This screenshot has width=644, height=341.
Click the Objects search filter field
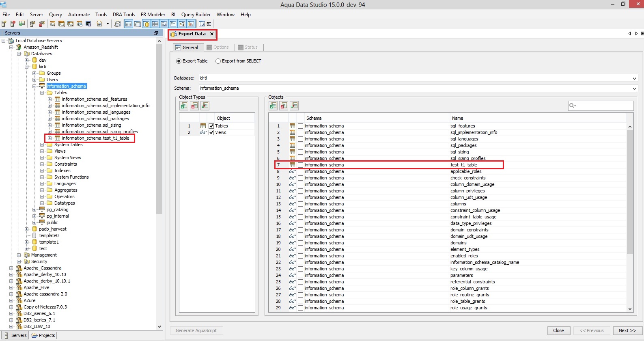601,106
